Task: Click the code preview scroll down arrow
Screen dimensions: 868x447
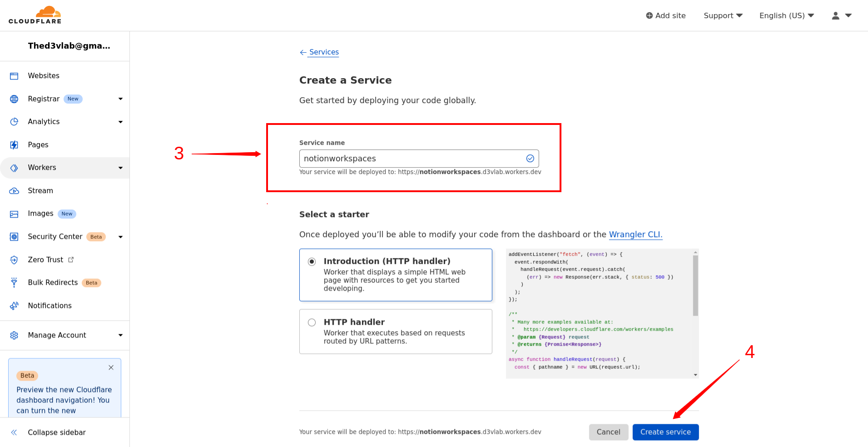Action: coord(695,375)
